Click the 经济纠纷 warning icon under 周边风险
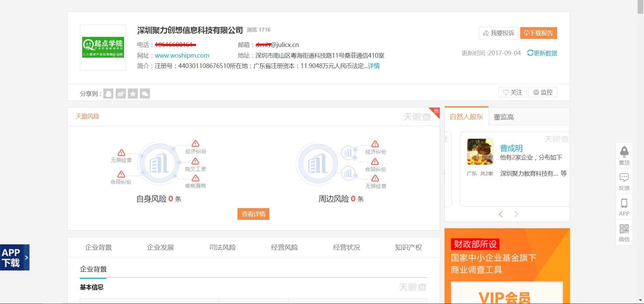Image resolution: width=644 pixels, height=304 pixels. (x=375, y=144)
